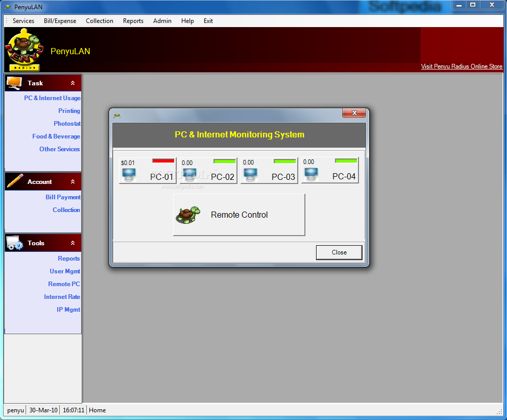Click the Account panel header title

tap(39, 182)
